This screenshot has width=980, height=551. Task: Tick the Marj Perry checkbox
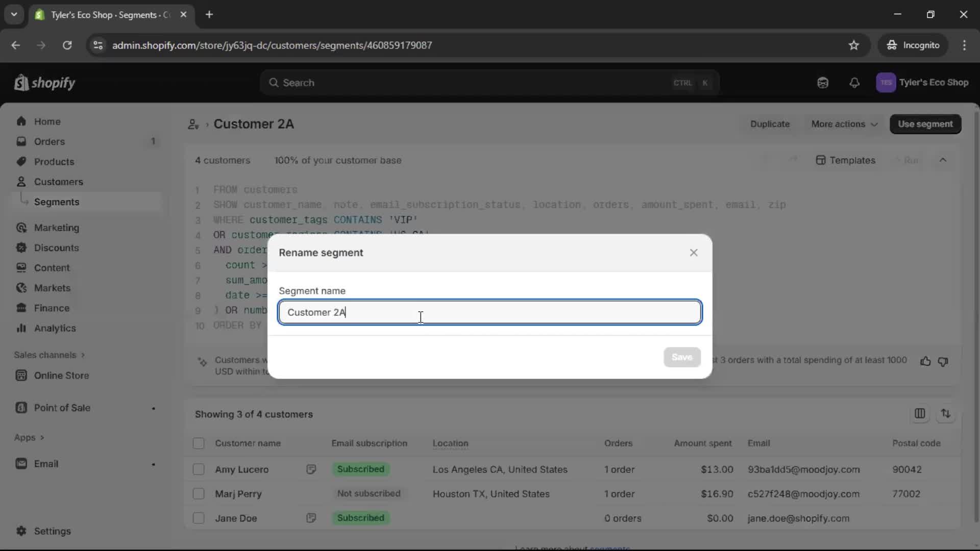[199, 494]
